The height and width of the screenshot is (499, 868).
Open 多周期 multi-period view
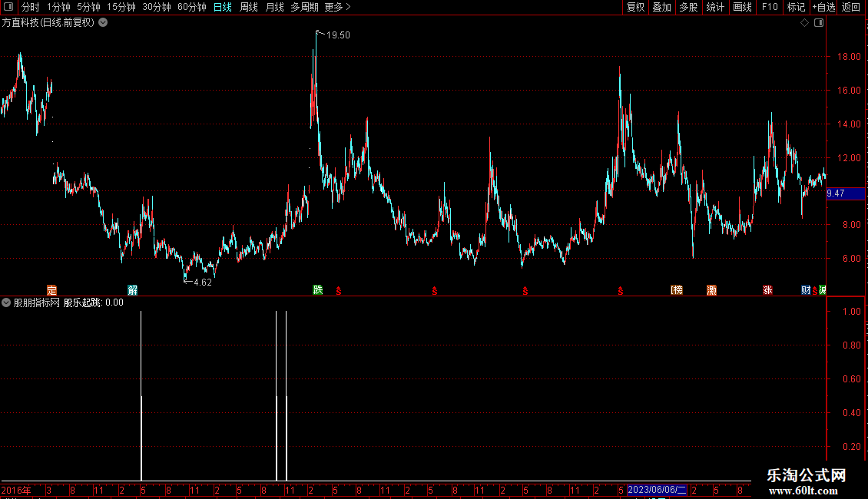point(304,7)
